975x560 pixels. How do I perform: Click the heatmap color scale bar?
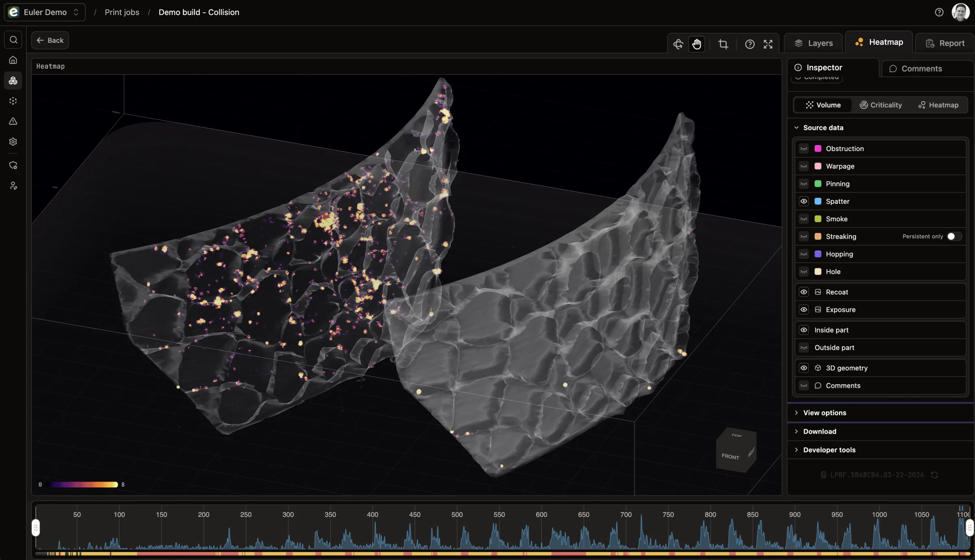click(x=82, y=484)
